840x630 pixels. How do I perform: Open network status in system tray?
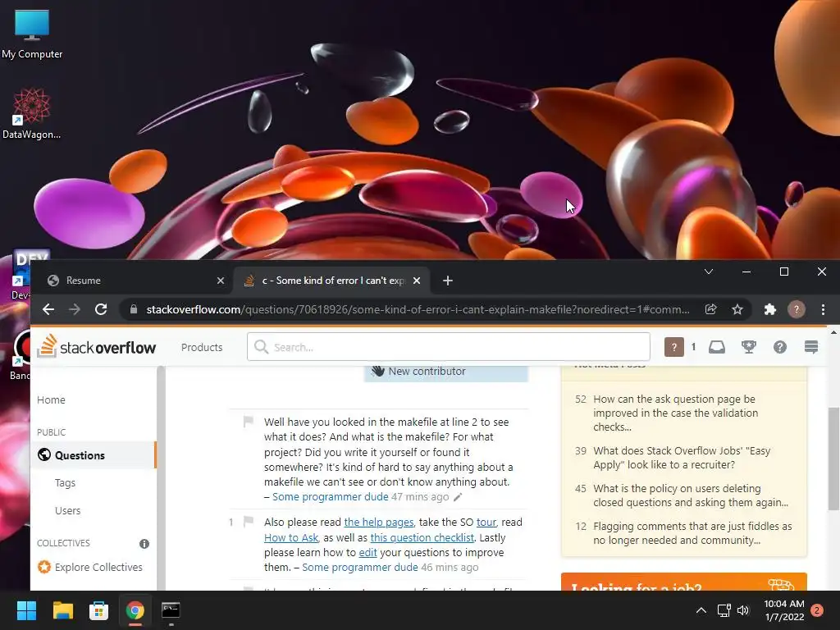[724, 610]
